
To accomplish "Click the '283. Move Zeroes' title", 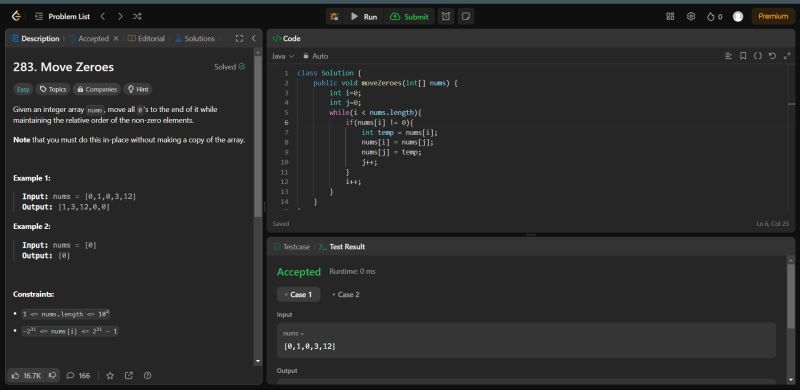I will (x=63, y=67).
